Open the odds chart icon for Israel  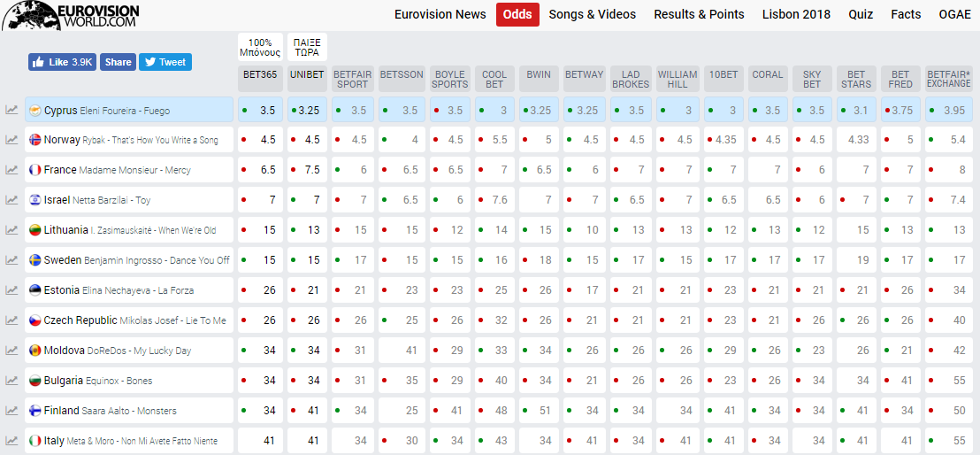click(11, 200)
